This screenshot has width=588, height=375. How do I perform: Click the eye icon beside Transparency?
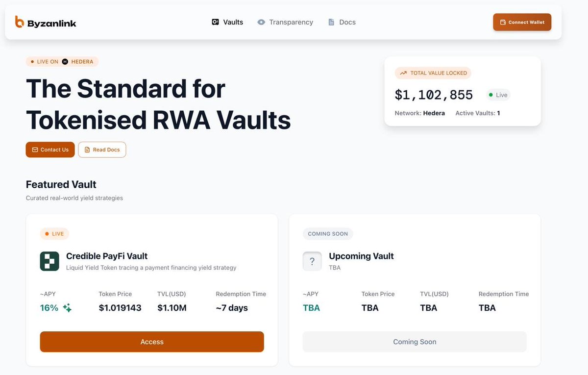261,22
